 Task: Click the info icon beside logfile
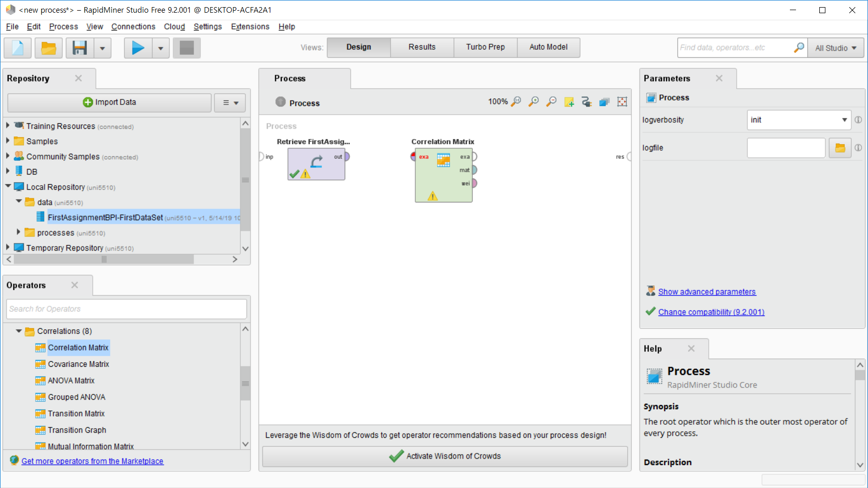coord(858,148)
